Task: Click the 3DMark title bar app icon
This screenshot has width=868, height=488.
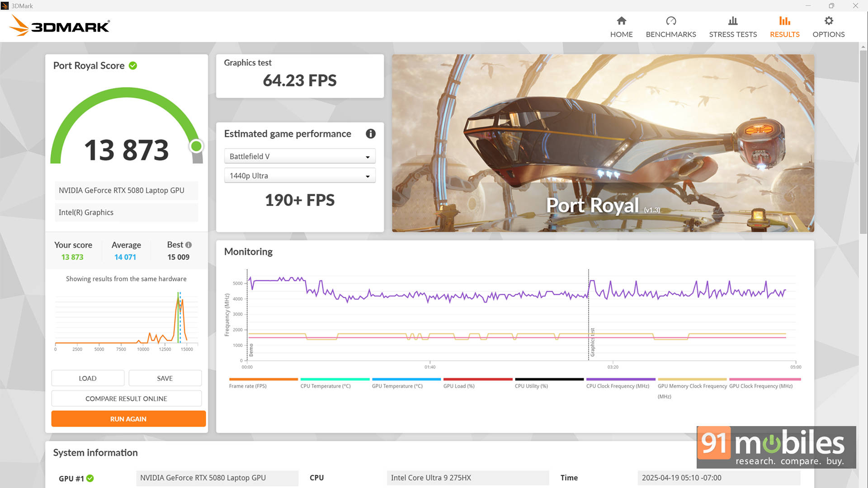Action: (5, 6)
